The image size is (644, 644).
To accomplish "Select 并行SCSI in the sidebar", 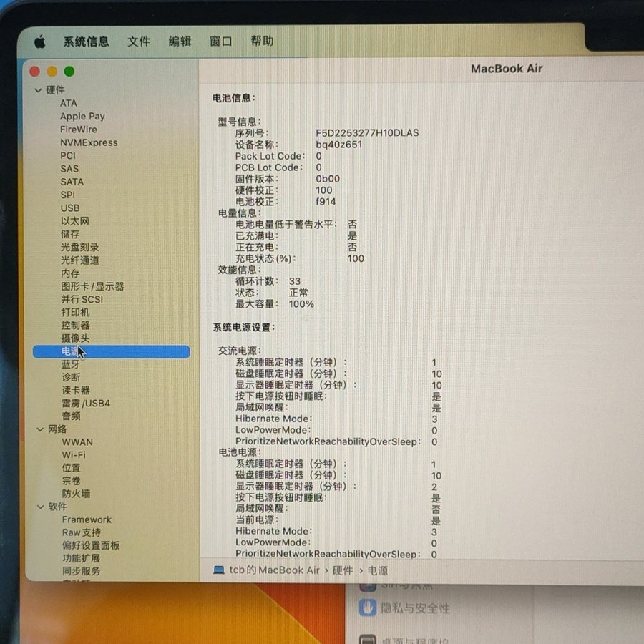I will (82, 299).
